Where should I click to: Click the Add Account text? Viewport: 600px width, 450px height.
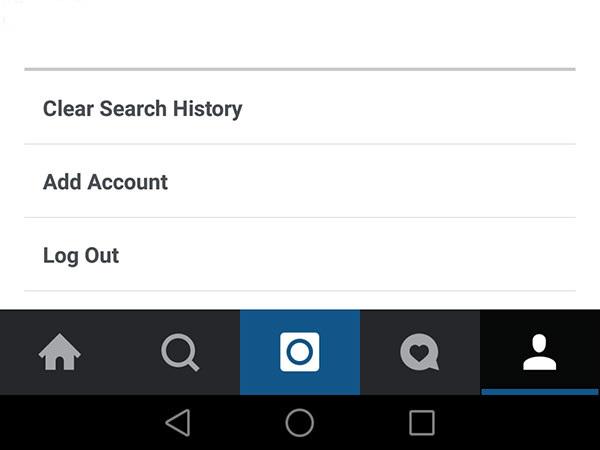click(105, 182)
